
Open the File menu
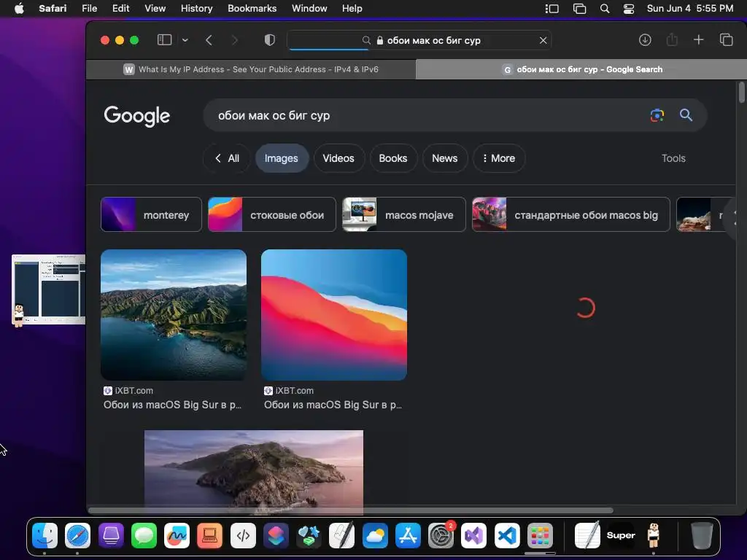[89, 9]
